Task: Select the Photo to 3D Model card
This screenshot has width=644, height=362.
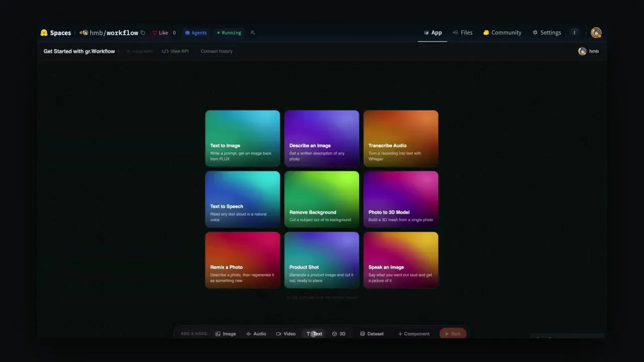Action: click(x=401, y=199)
